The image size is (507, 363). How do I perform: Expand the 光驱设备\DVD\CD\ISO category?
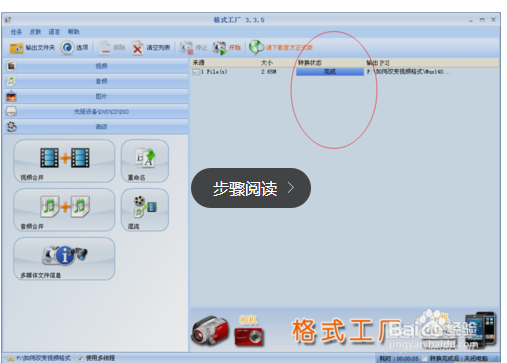pos(96,112)
